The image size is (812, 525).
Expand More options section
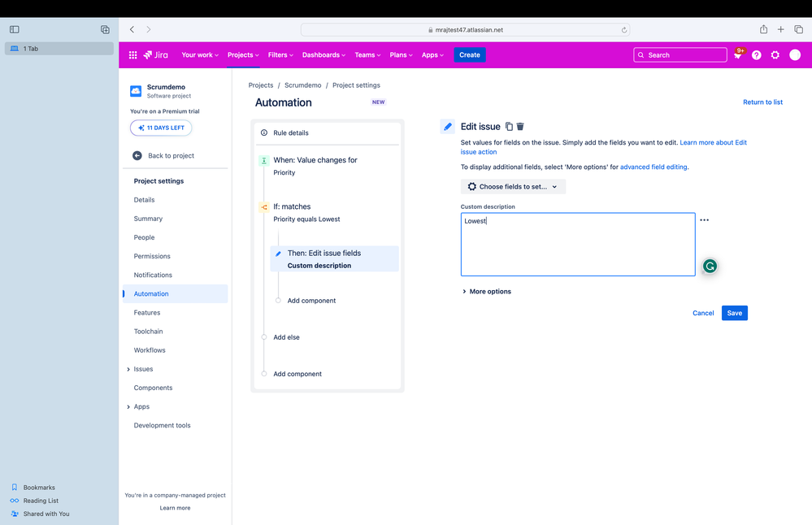pyautogui.click(x=486, y=292)
